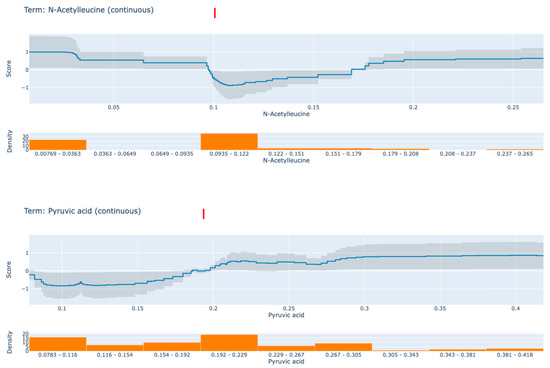The width and height of the screenshot is (550, 368).
Task: Click the 0.05 tick on N-Acetylleucine score plot
Action: point(113,107)
